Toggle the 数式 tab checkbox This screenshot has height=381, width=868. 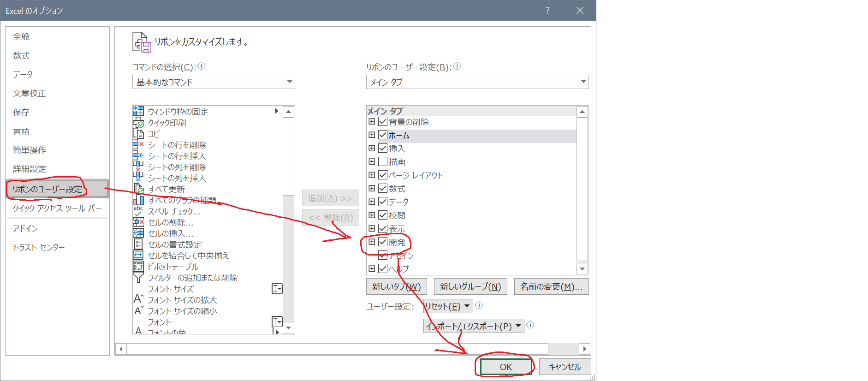(382, 189)
